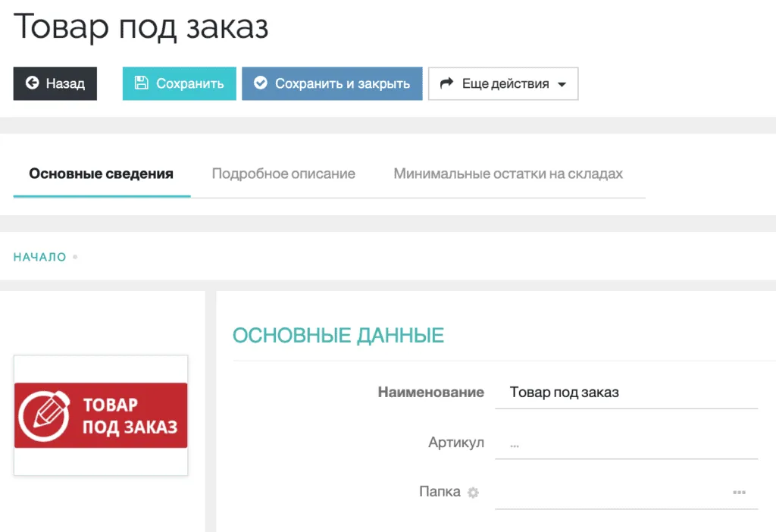This screenshot has width=776, height=532.
Task: Click the Назад back button
Action: pos(55,83)
